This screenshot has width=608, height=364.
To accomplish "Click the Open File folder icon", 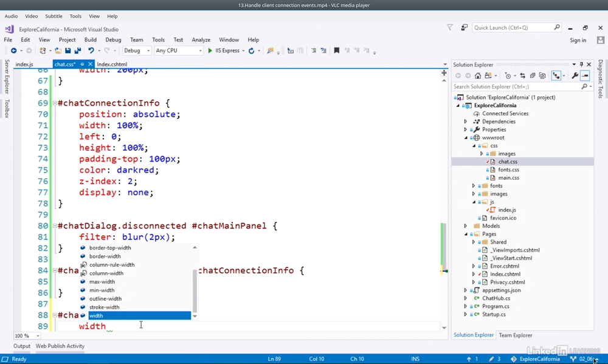I will click(x=58, y=51).
